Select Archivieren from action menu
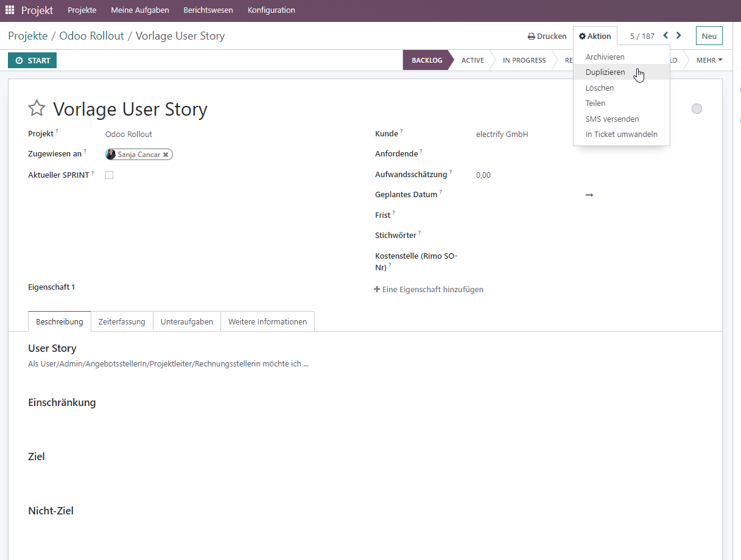 coord(621,57)
